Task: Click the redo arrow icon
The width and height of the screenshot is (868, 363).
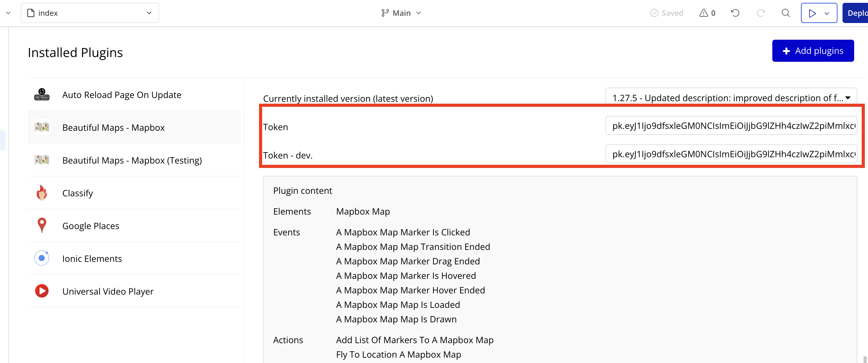Action: (x=760, y=13)
